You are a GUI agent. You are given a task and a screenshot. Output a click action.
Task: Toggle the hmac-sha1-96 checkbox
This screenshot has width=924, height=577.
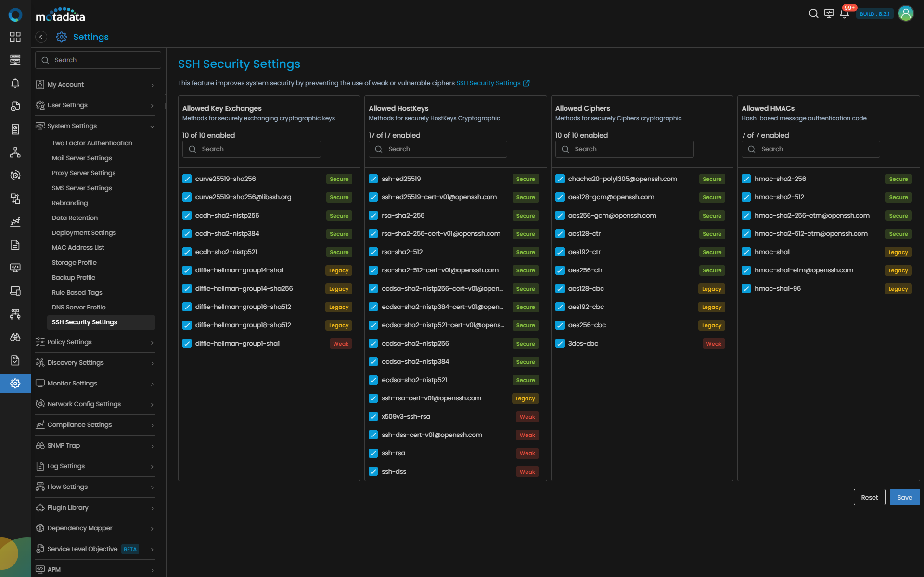click(746, 289)
